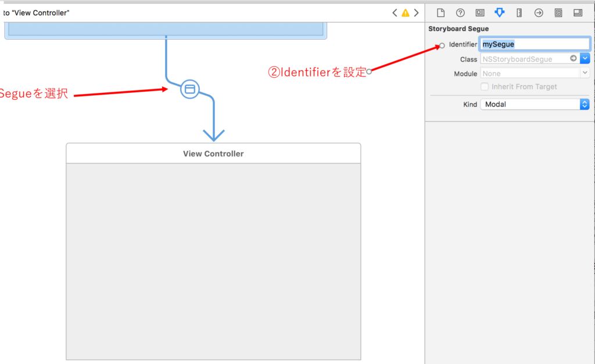Click the arrow button inside Class field
The height and width of the screenshot is (364, 595).
coord(574,59)
